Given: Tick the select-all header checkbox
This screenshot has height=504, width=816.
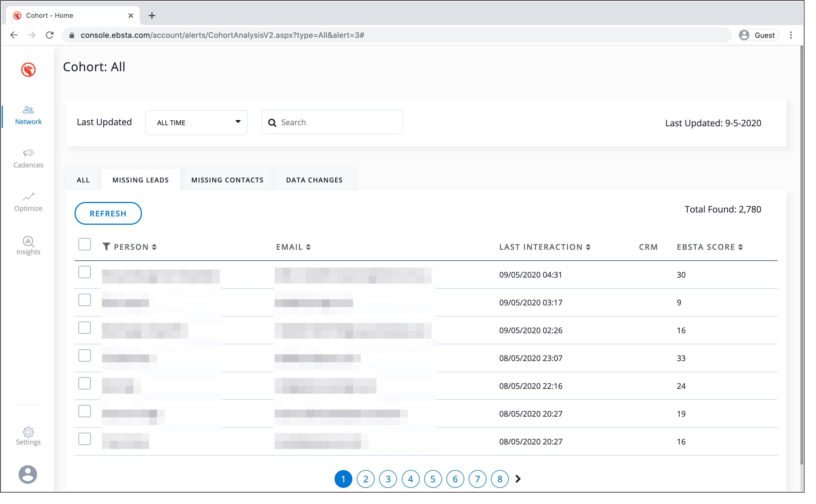Looking at the screenshot, I should pos(84,244).
